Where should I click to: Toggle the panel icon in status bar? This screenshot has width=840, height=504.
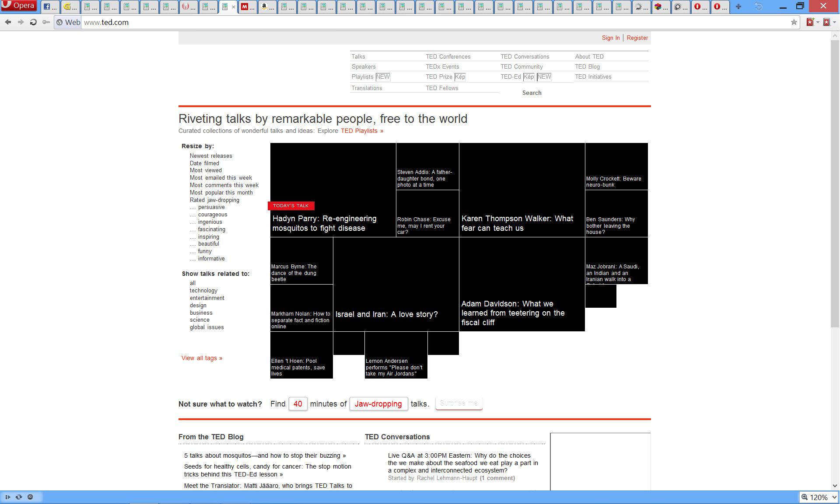(8, 497)
